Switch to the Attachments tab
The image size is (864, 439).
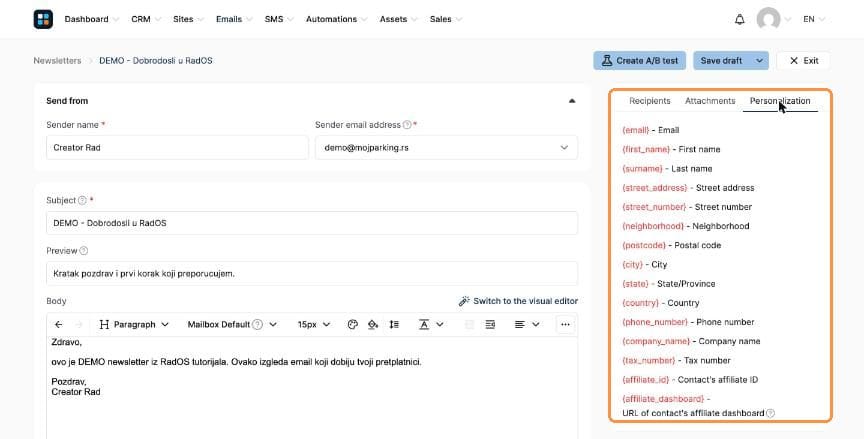[x=710, y=101]
